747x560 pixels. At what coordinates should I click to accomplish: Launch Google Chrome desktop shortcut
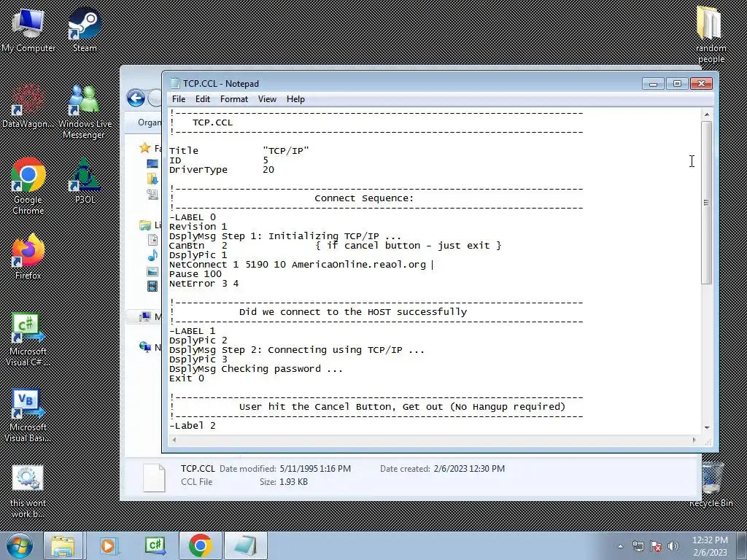click(x=28, y=186)
